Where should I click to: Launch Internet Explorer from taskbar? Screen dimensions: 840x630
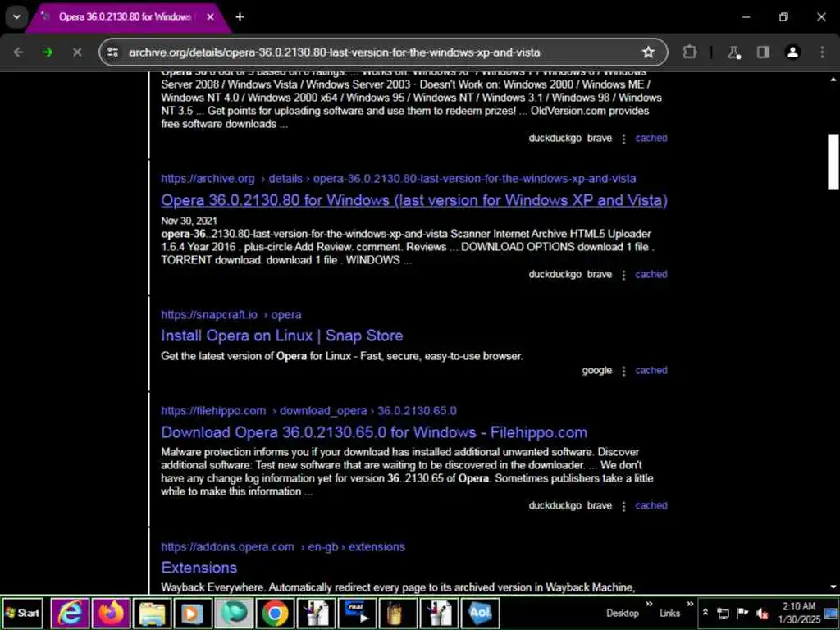tap(71, 614)
